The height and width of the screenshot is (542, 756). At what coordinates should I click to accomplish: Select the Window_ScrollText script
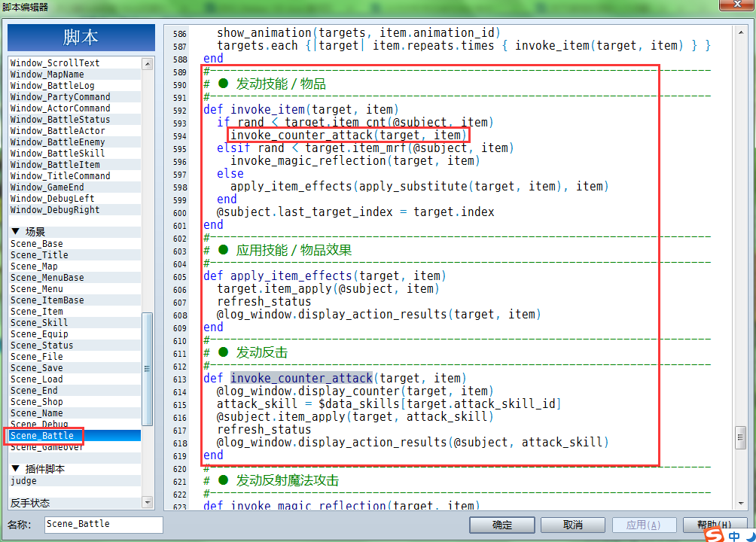[x=75, y=63]
